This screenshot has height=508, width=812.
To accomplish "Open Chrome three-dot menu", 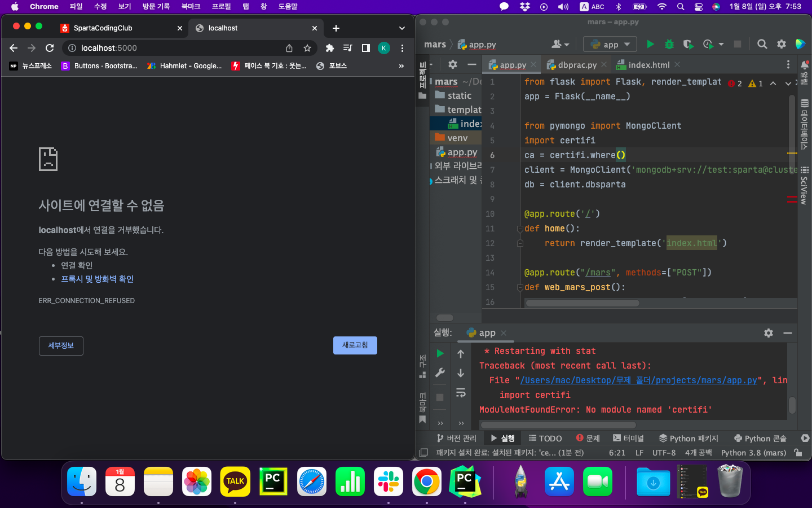I will click(402, 48).
